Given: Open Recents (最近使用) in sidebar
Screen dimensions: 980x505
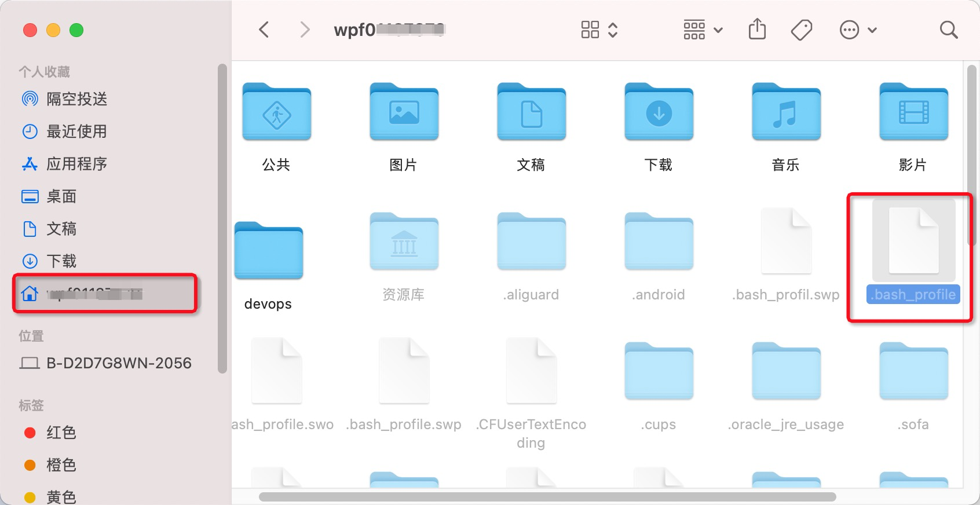Looking at the screenshot, I should click(x=64, y=131).
